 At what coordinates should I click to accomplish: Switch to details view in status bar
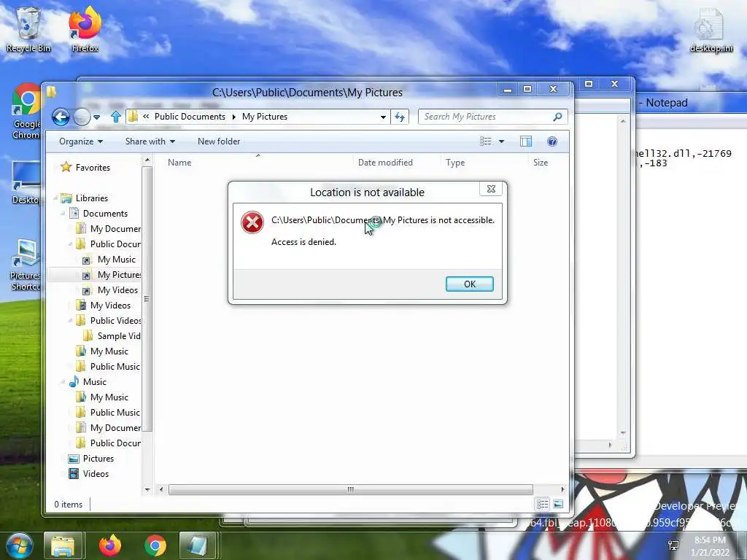coord(542,505)
